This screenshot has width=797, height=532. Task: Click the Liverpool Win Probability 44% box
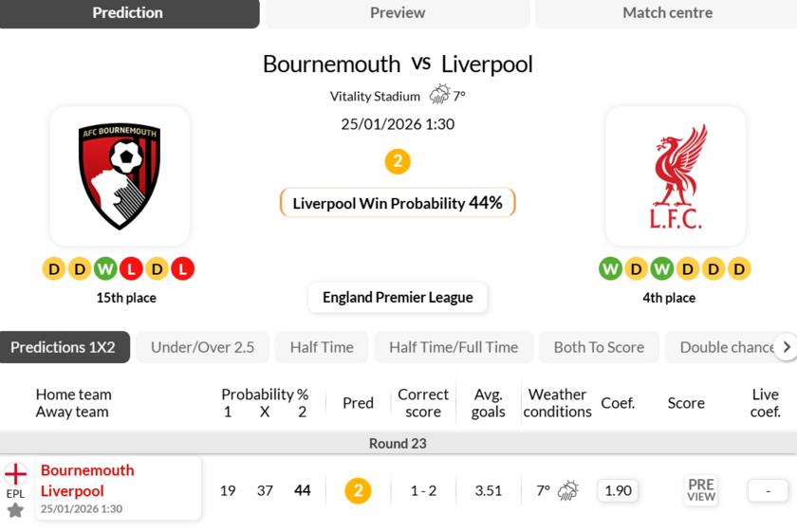point(398,203)
